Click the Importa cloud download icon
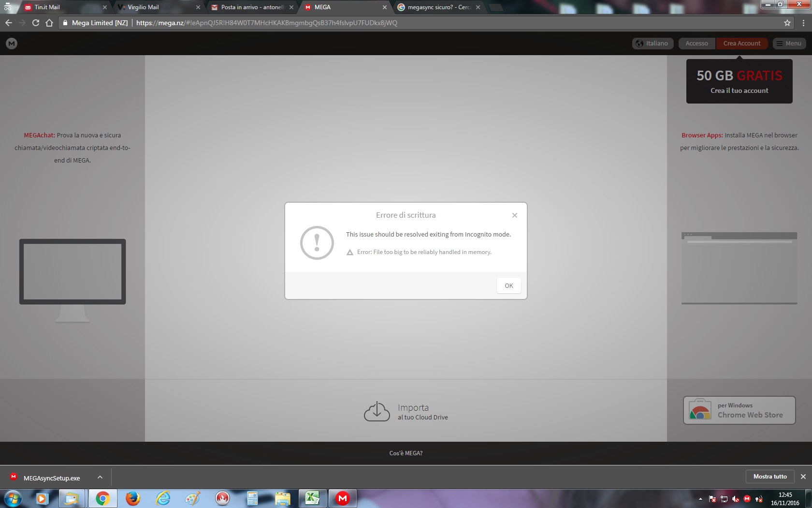This screenshot has height=508, width=812. coord(377,411)
